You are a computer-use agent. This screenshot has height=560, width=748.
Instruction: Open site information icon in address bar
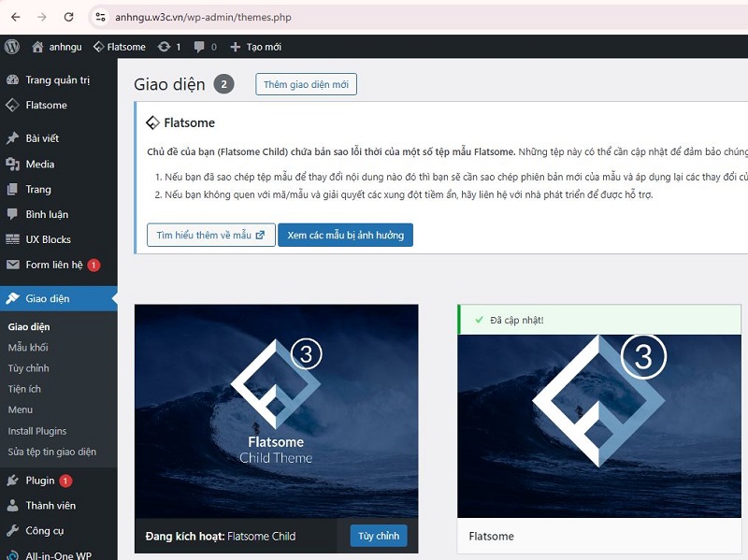tap(100, 17)
